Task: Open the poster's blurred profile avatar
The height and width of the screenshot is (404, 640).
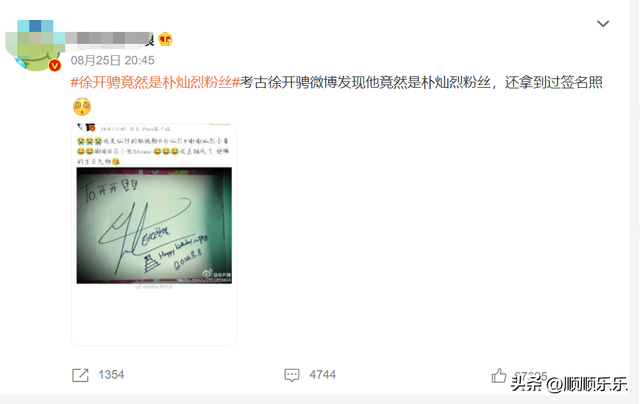Action: tap(35, 45)
